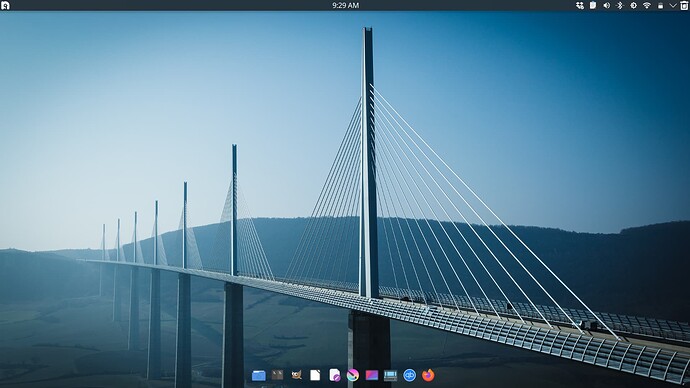Viewport: 690px width, 388px height.
Task: Open the Bluetooth tray icon
Action: point(620,5)
